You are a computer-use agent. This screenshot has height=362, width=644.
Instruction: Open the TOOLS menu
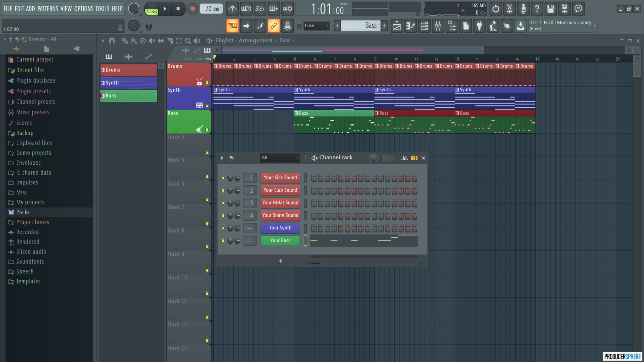[102, 8]
